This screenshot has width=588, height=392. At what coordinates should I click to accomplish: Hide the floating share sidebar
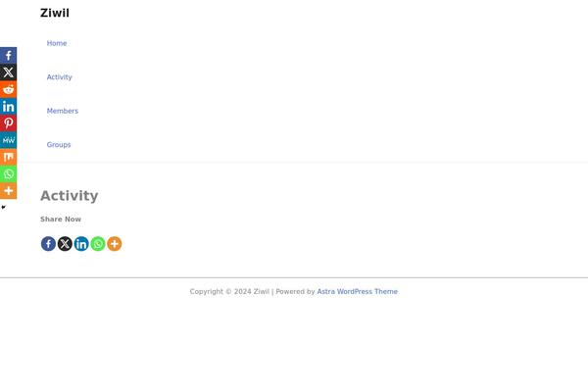[x=3, y=207]
